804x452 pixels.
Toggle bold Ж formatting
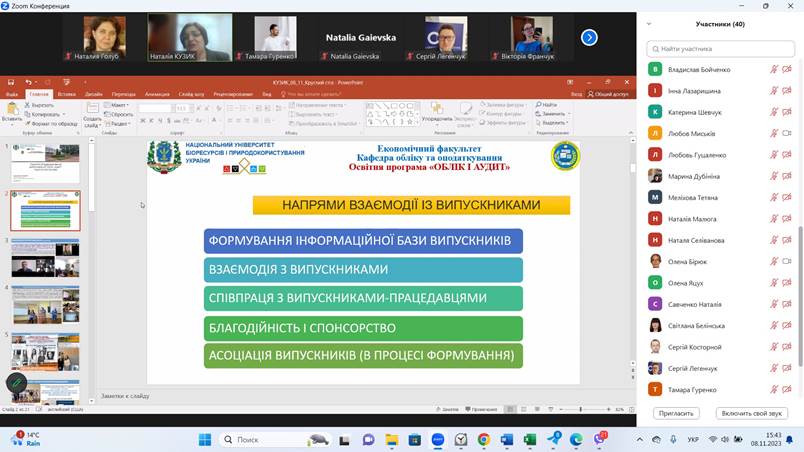click(143, 120)
